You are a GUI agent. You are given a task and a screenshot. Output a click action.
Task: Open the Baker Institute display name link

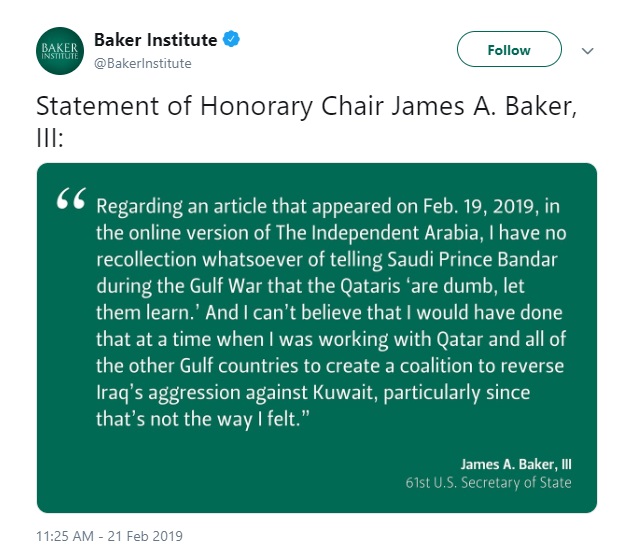[x=155, y=40]
